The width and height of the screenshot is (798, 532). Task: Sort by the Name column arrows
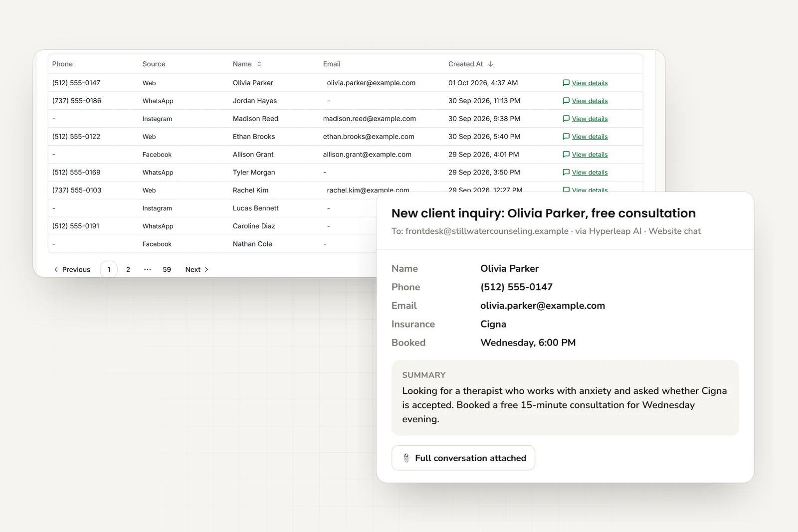pos(259,64)
